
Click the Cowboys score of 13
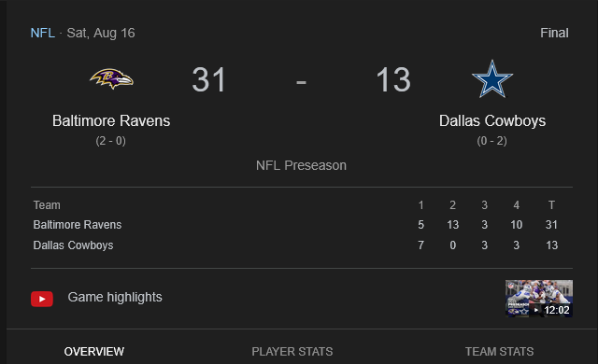click(x=393, y=79)
